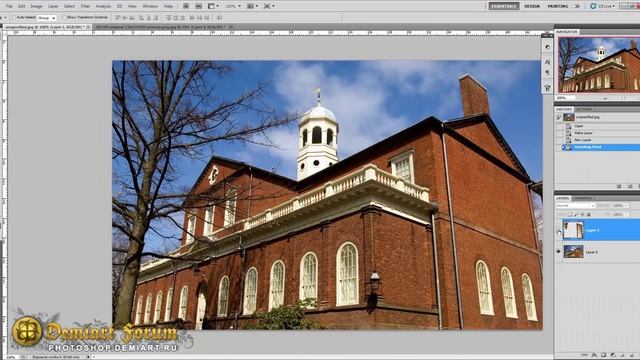Open the Image menu
Screen dimensions: 640x360
coord(36,6)
